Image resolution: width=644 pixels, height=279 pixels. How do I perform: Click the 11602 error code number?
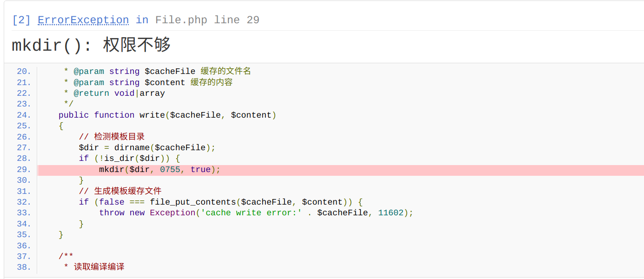pos(391,213)
